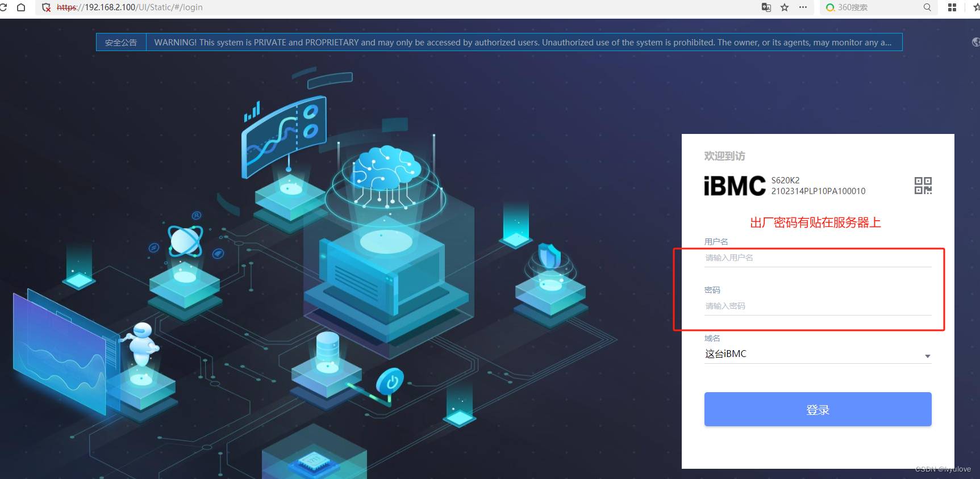The image size is (980, 479).
Task: Click the browser URL address bar
Action: [398, 7]
